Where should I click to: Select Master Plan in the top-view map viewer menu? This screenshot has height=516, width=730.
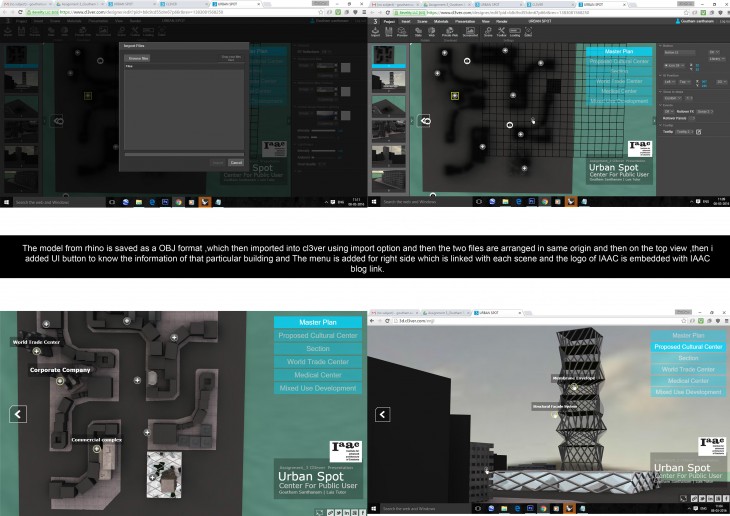click(x=317, y=322)
